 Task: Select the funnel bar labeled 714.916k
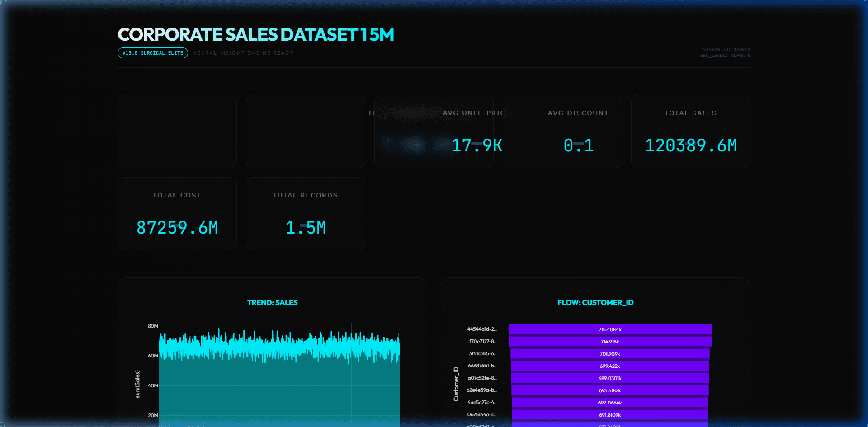pyautogui.click(x=610, y=342)
